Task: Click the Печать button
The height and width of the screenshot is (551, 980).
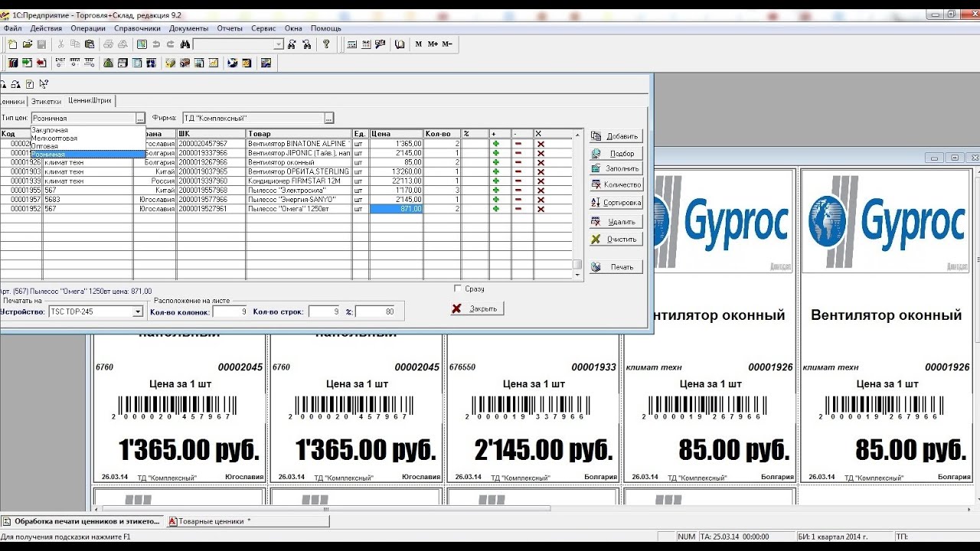Action: coord(616,267)
